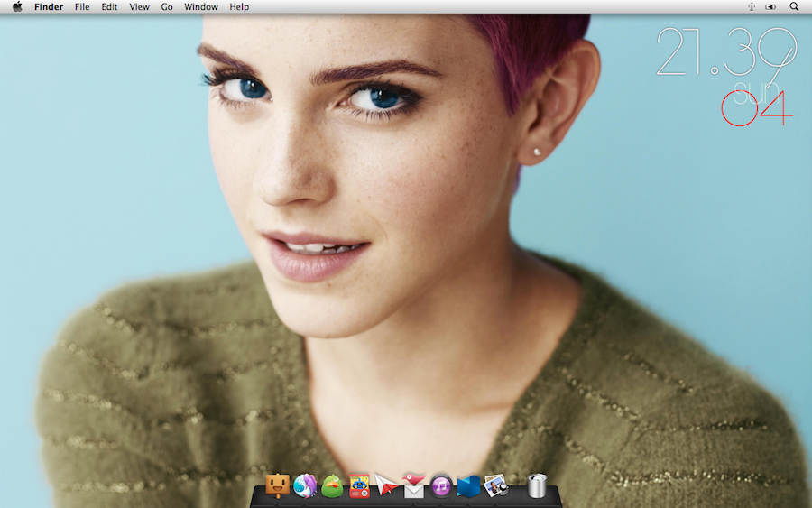Click the 21.39 desktop clock widget
Screen dimensions: 812x508
click(x=726, y=51)
